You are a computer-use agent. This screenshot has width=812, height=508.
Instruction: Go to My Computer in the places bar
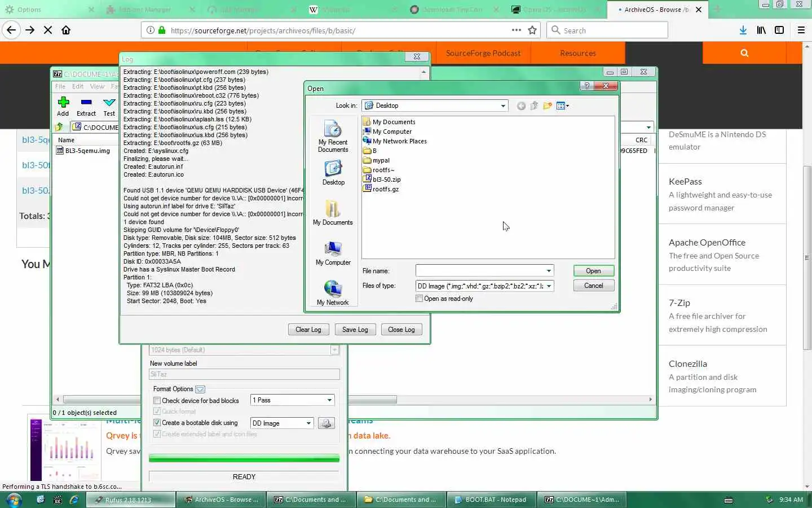(x=333, y=253)
